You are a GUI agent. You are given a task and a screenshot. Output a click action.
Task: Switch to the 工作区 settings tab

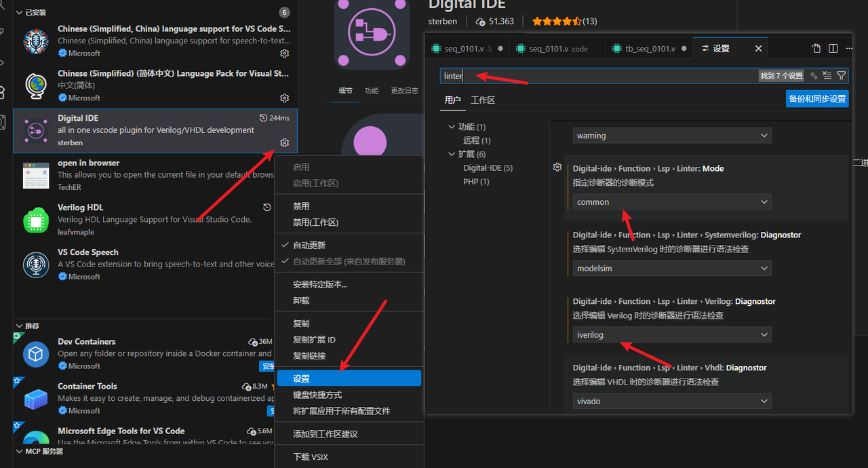pos(483,100)
